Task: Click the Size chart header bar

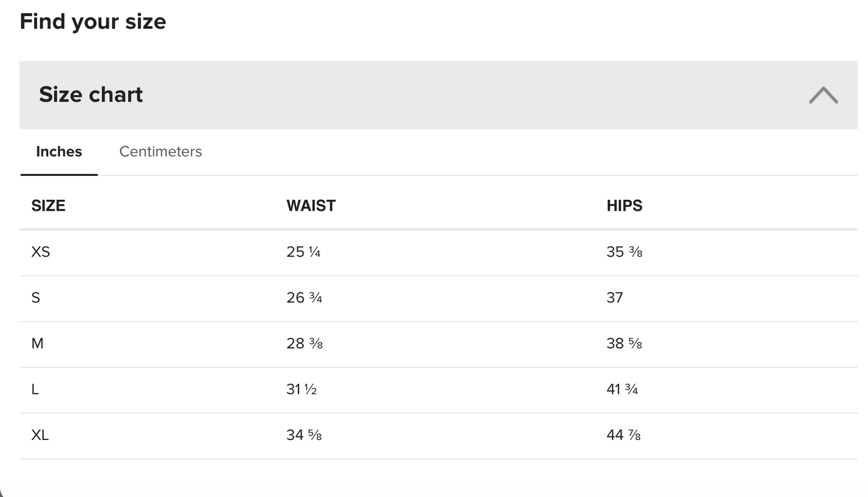Action: 439,95
